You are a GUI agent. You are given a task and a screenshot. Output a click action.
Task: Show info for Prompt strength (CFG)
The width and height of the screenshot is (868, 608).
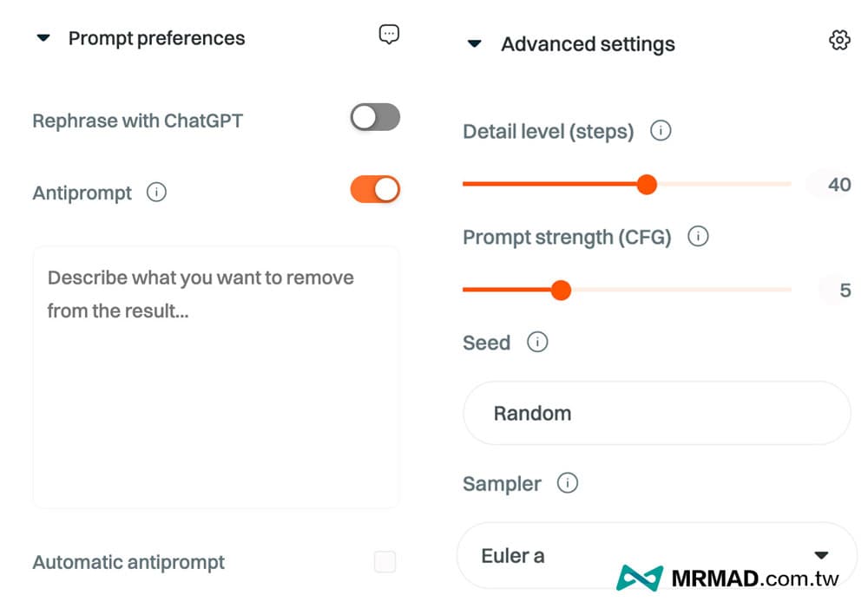(x=698, y=236)
